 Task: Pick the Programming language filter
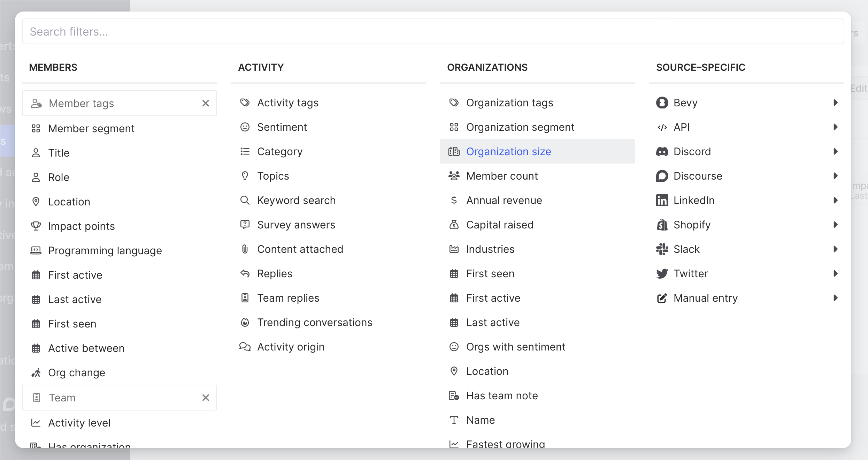tap(105, 251)
